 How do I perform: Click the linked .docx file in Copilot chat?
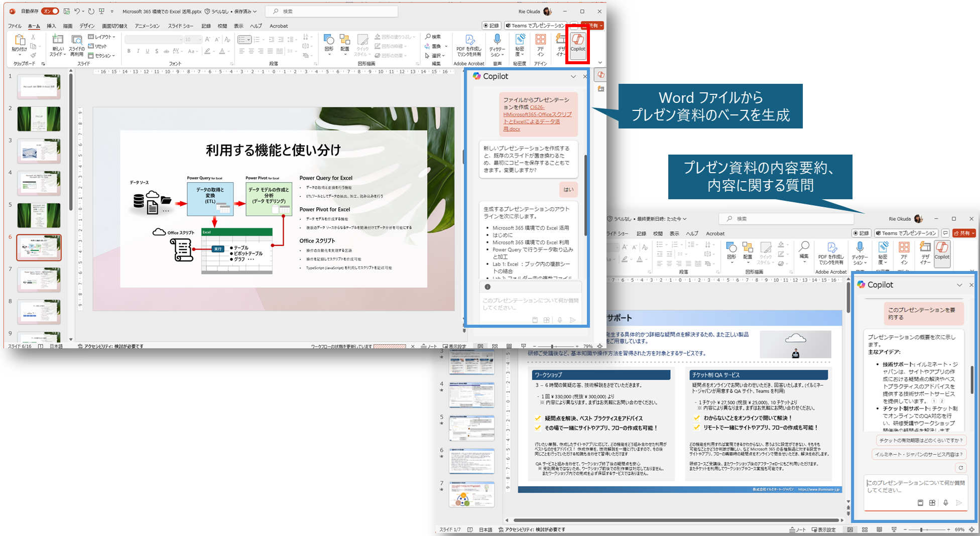(x=537, y=118)
